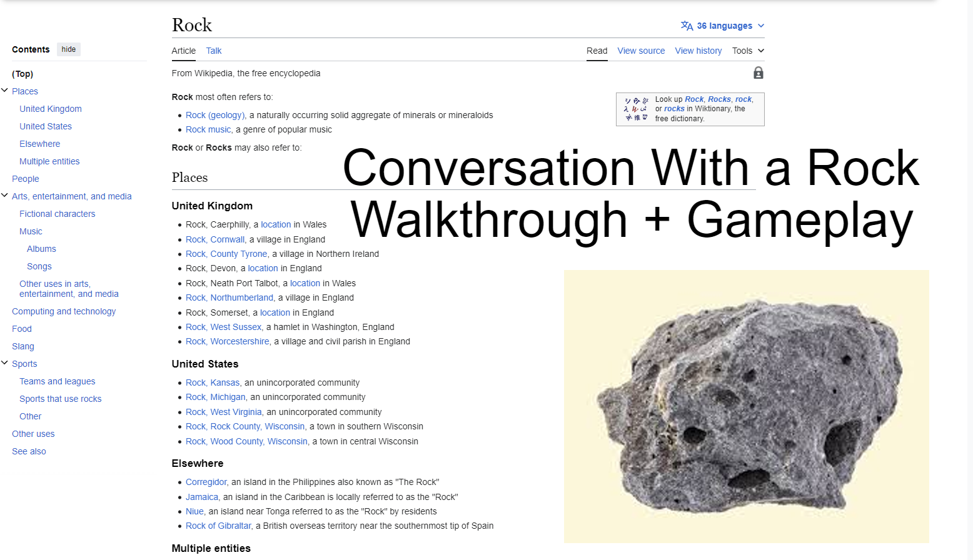This screenshot has width=973, height=560.
Task: Go to Fictional characters in contents
Action: coord(58,214)
